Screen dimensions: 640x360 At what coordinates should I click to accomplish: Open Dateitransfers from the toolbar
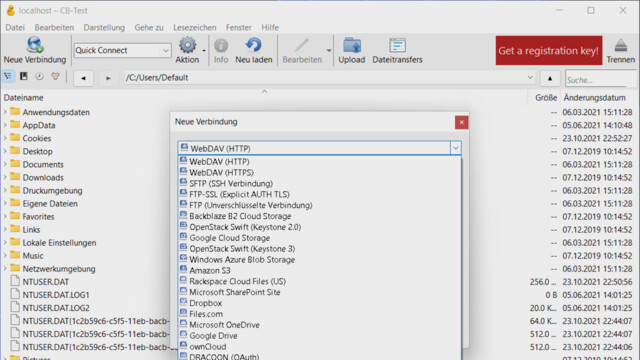pyautogui.click(x=397, y=45)
